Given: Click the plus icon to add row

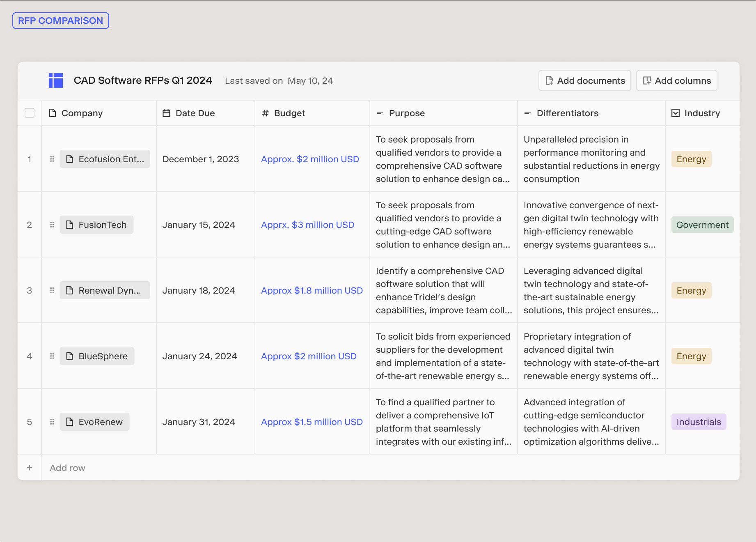Looking at the screenshot, I should click(x=30, y=468).
